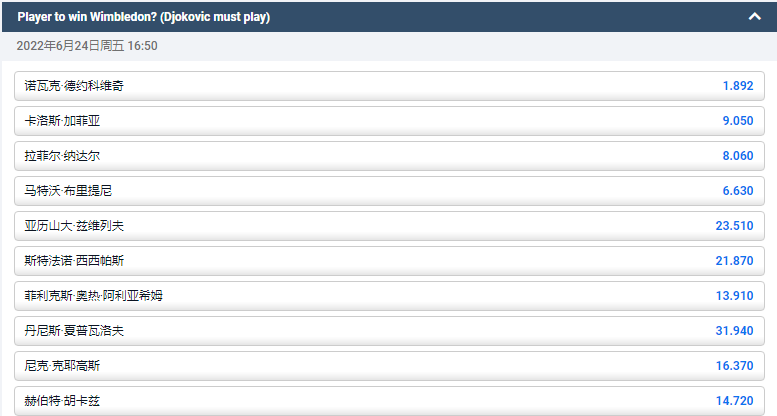Click odds 9.050
The height and width of the screenshot is (416, 777).
click(737, 121)
